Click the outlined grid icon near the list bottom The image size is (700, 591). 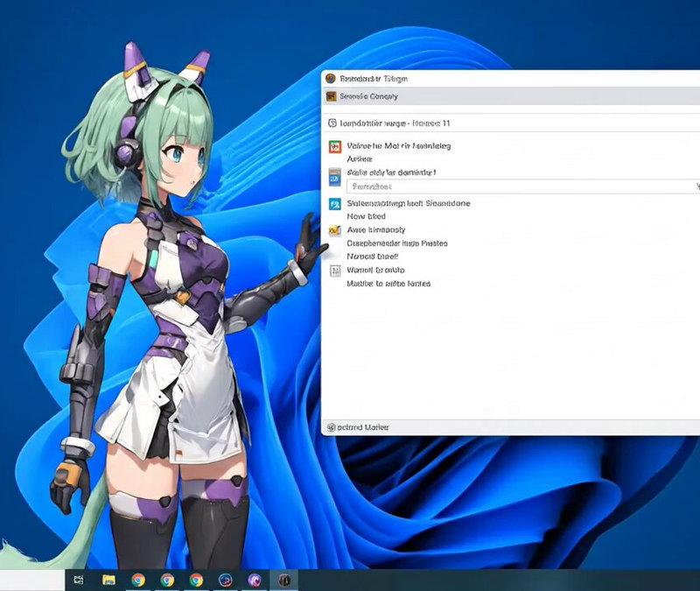335,271
